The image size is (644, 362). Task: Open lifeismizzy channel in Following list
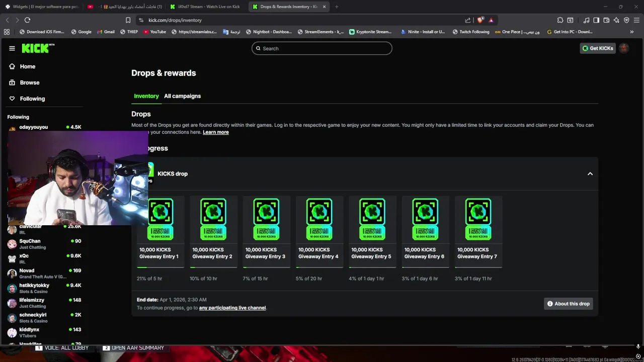[44, 303]
